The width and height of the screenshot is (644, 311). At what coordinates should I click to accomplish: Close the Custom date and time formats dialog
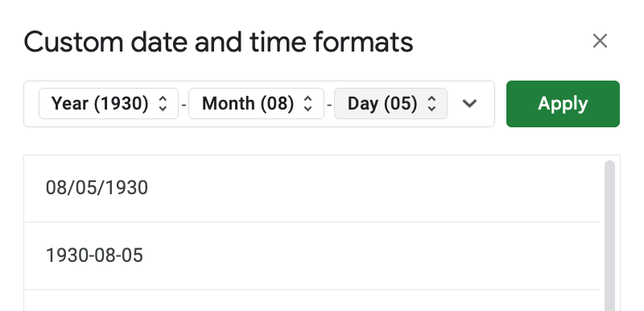tap(600, 41)
